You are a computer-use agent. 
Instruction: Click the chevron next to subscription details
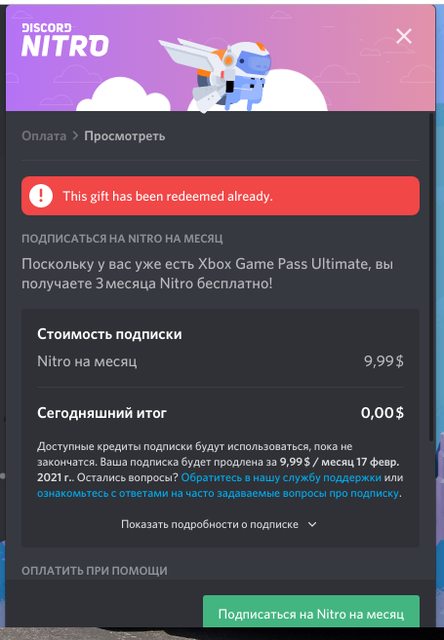pyautogui.click(x=312, y=524)
